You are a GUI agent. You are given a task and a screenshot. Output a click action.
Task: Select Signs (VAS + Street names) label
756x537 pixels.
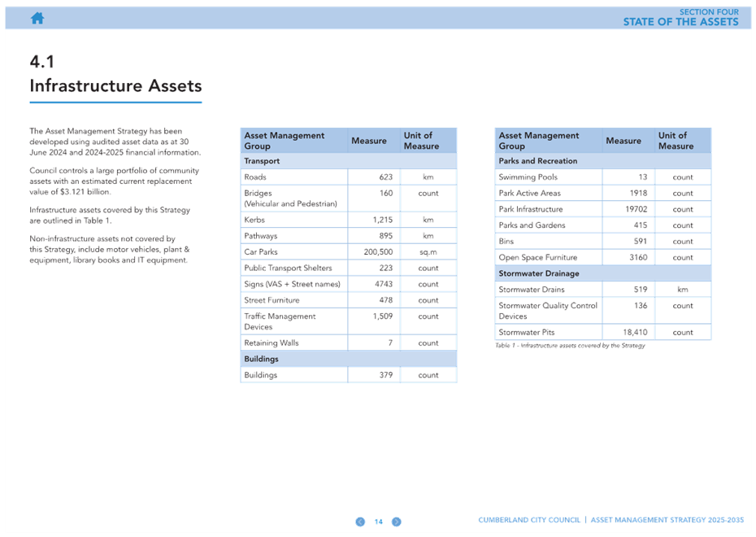(292, 284)
